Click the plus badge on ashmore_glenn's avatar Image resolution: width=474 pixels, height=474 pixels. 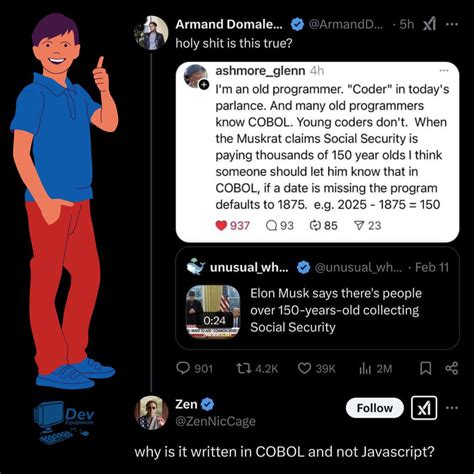[x=204, y=85]
